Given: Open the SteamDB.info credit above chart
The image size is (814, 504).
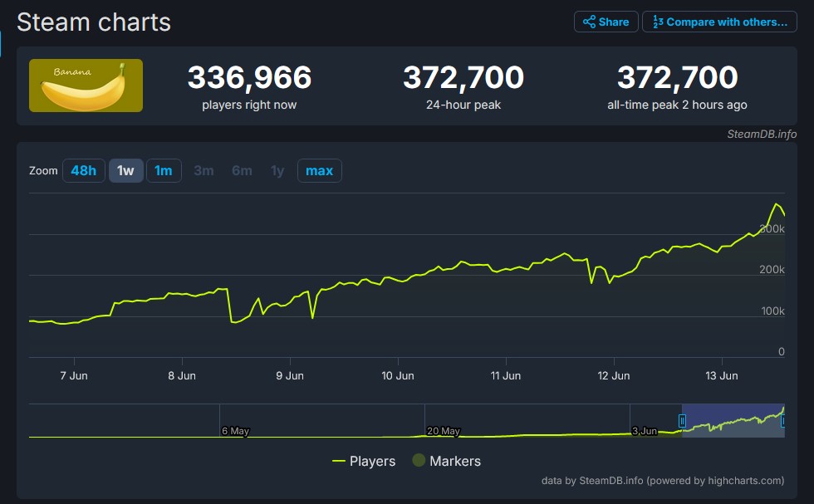Looking at the screenshot, I should point(762,134).
